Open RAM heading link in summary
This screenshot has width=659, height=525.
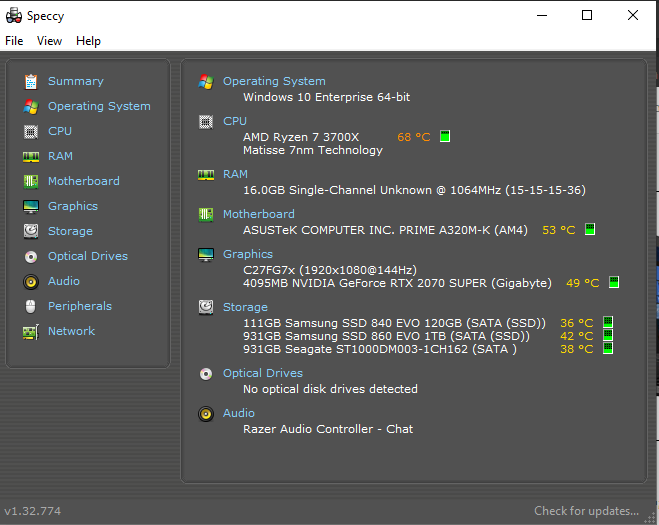[x=235, y=174]
